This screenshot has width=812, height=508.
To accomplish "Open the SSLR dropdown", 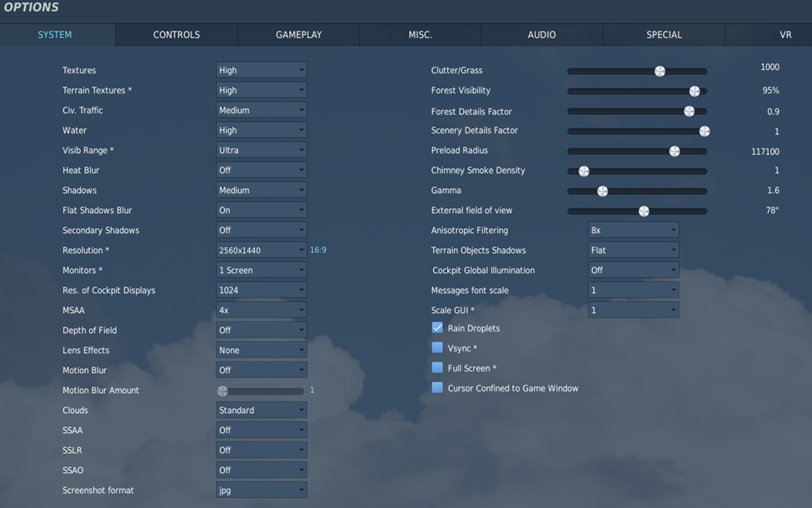I will pos(262,450).
